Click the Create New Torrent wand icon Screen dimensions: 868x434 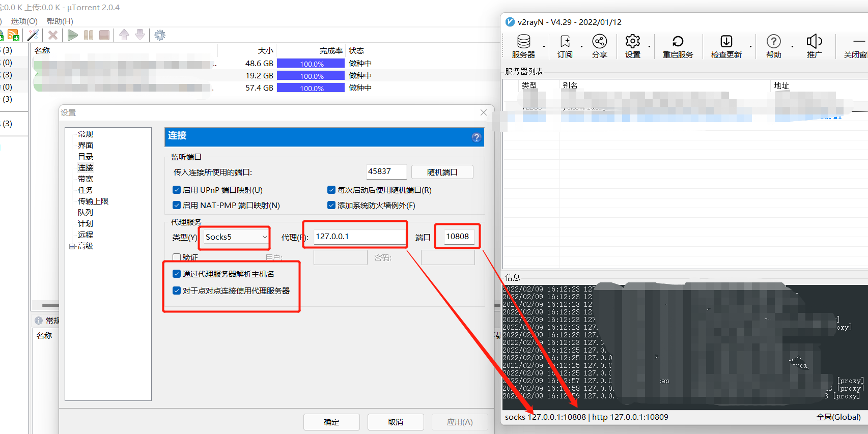click(33, 35)
